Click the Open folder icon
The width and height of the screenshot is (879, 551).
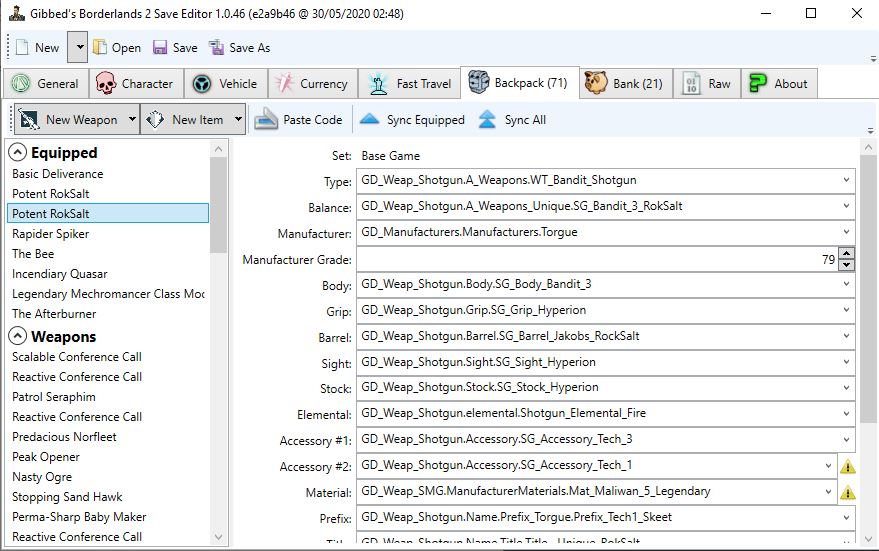tap(100, 48)
